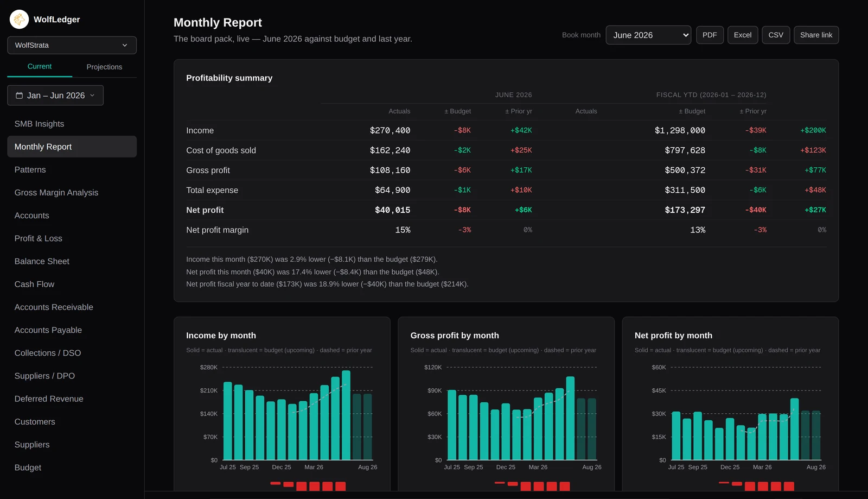This screenshot has height=499, width=868.
Task: Click the calendar icon in date range
Action: click(x=20, y=96)
